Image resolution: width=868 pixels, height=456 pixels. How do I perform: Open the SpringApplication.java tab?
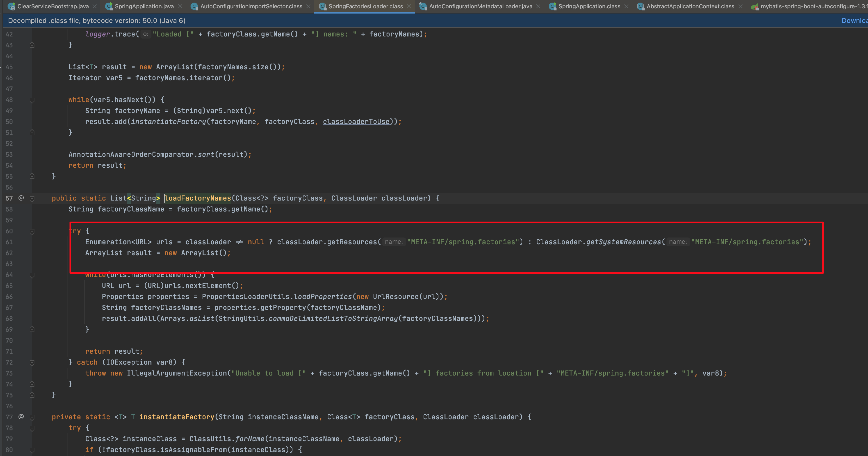[x=144, y=6]
